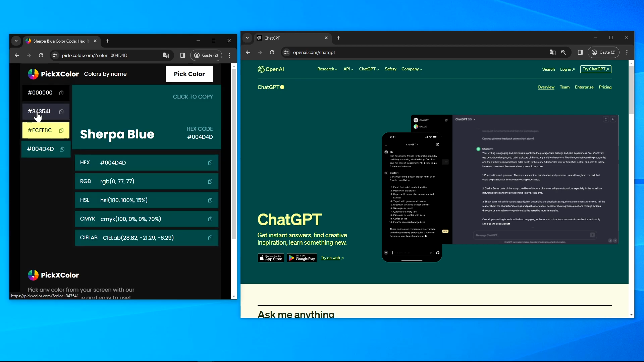The width and height of the screenshot is (644, 362).
Task: Open new tab in ChatGPT window
Action: [338, 38]
